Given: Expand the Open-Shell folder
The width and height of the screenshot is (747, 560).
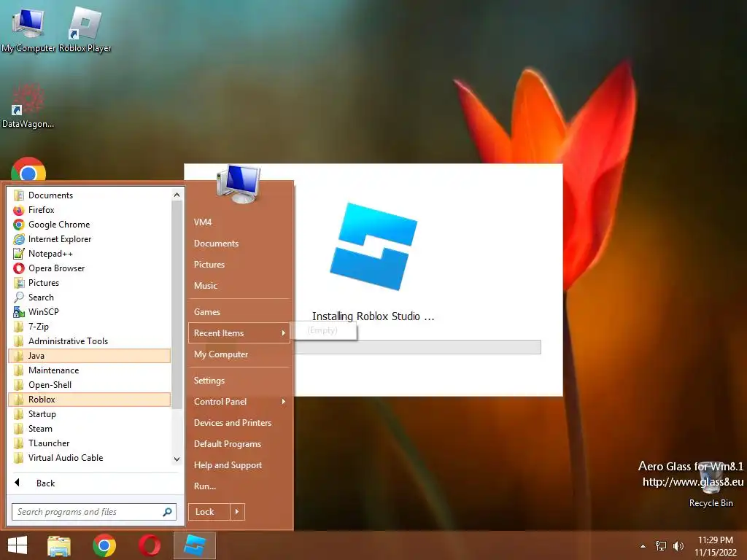Looking at the screenshot, I should pyautogui.click(x=90, y=385).
